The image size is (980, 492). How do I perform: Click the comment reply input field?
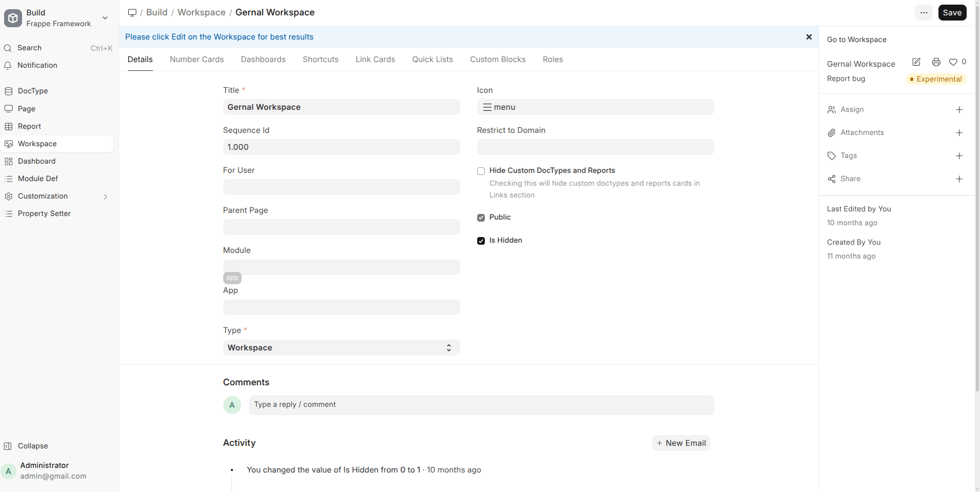tap(481, 405)
